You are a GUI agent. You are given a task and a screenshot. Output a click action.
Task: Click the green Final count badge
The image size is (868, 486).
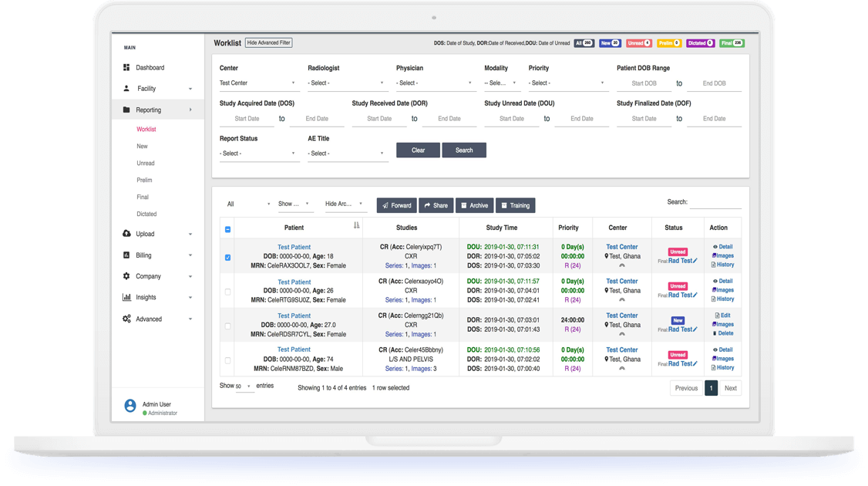pyautogui.click(x=732, y=43)
